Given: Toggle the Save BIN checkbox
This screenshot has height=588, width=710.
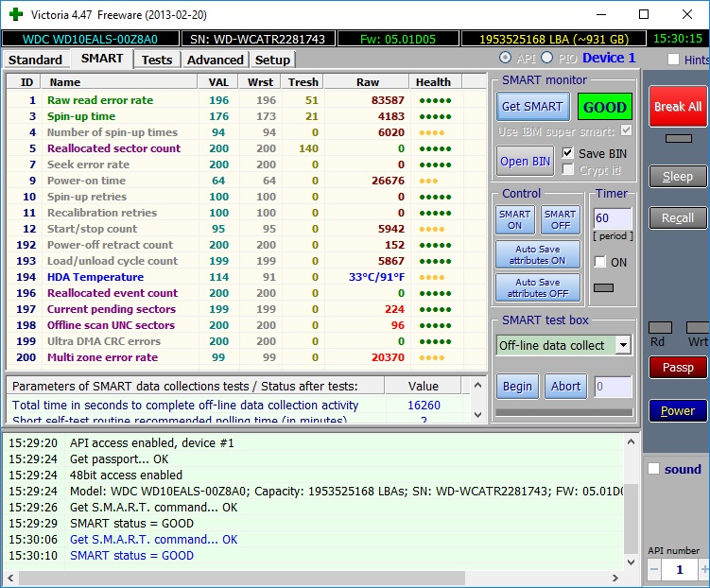Looking at the screenshot, I should click(567, 153).
